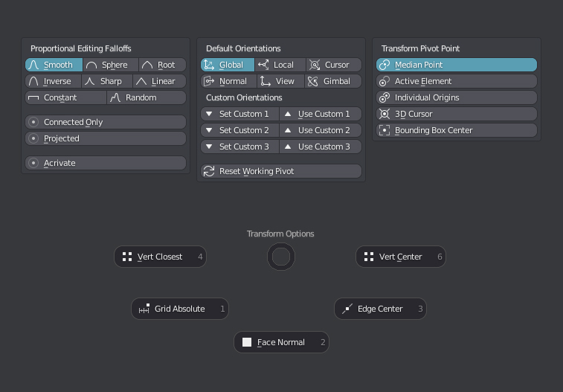Click the Transform Pivot Point heading
Viewport: 563px width, 392px height.
point(420,48)
